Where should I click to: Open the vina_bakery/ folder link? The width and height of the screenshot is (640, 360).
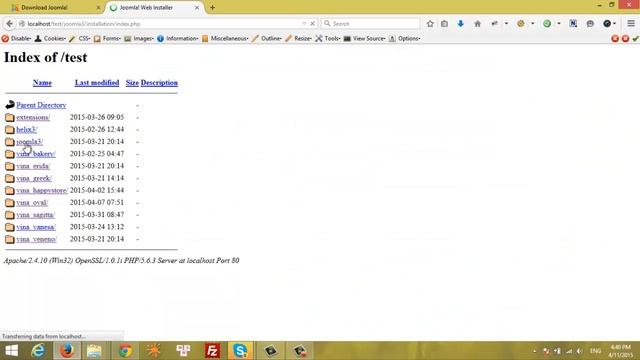[36, 154]
